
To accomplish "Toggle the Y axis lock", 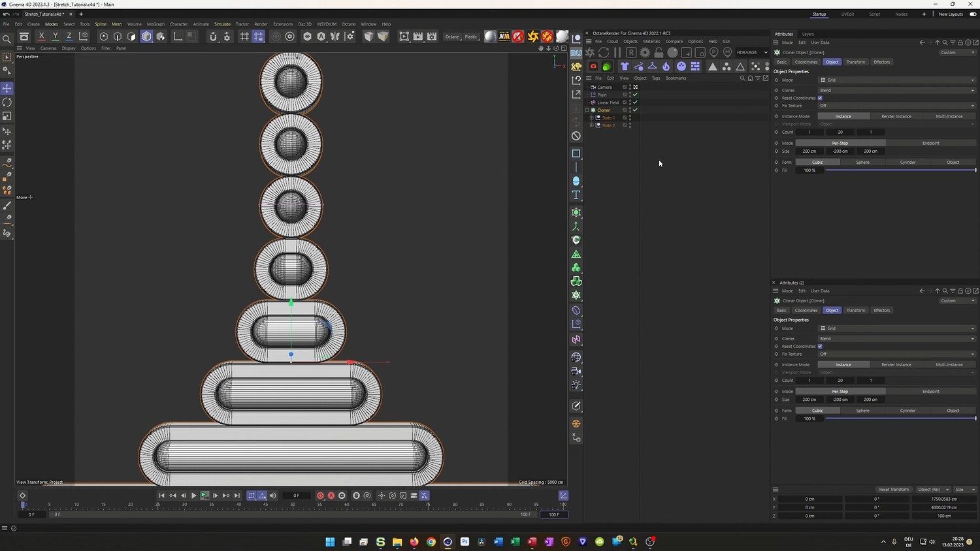I will pos(56,37).
